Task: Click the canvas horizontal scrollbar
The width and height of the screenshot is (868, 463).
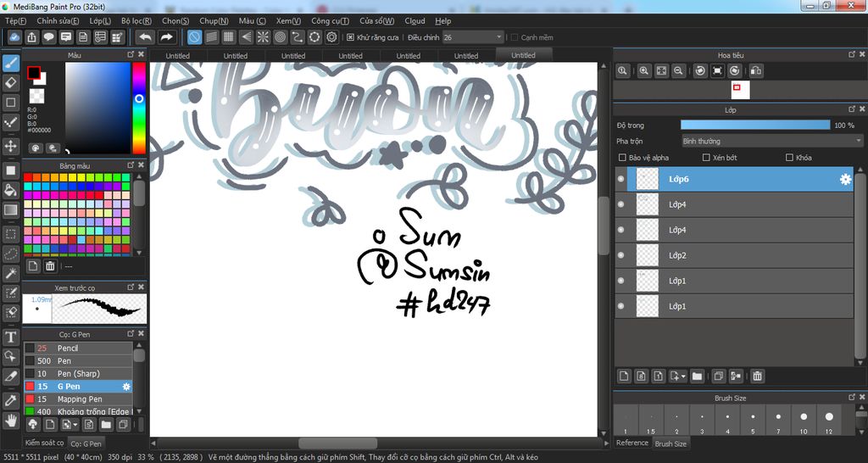Action: click(x=337, y=443)
